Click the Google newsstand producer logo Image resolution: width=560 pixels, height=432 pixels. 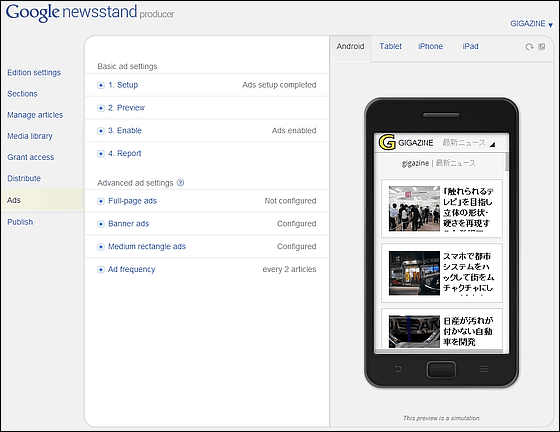90,13
